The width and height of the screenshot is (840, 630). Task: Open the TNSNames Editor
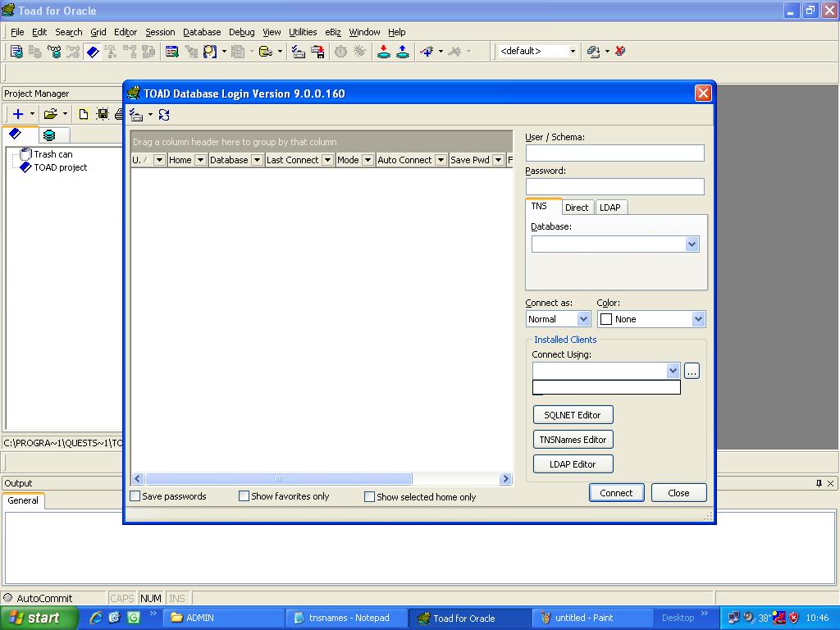tap(573, 440)
